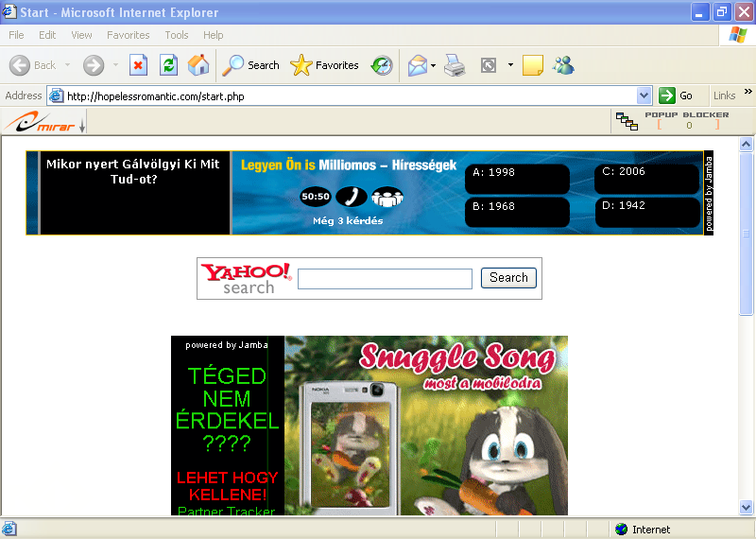The image size is (756, 539).
Task: Open the View menu
Action: [x=81, y=35]
